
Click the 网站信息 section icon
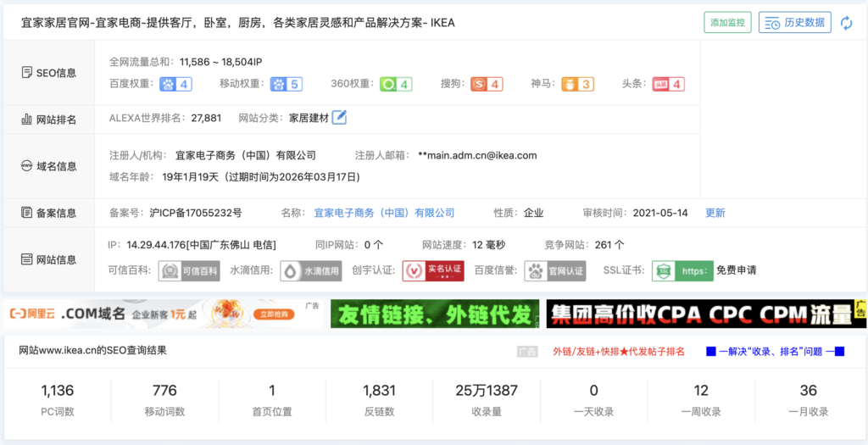[x=26, y=259]
